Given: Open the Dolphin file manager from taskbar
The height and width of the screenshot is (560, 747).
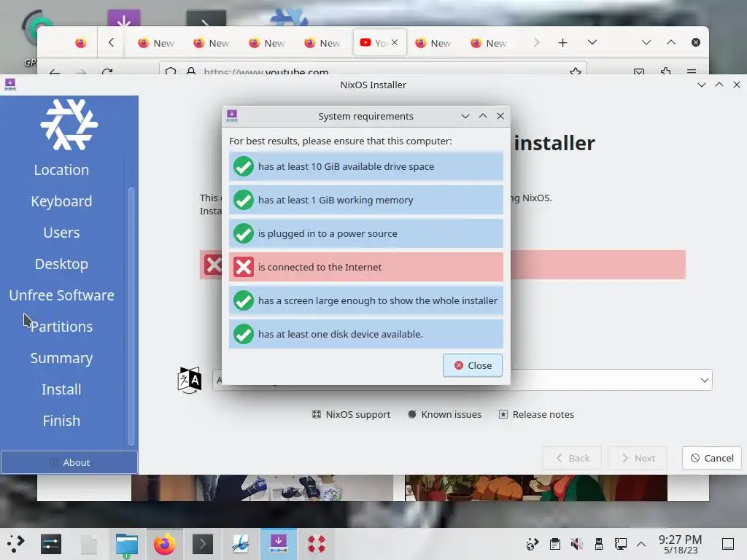Looking at the screenshot, I should [127, 544].
